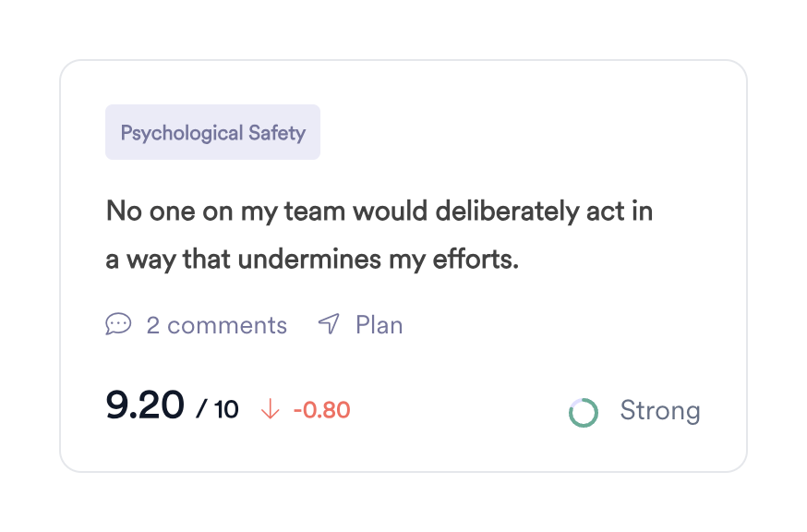Open the 2 comments link
Viewport: 807px width, 532px height.
pyautogui.click(x=216, y=325)
